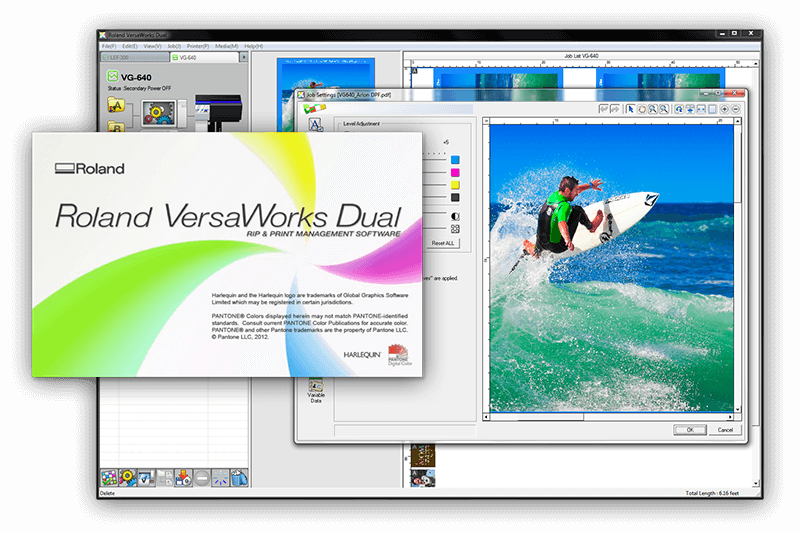800x533 pixels.
Task: Click the contrast half-circle icon
Action: [x=455, y=215]
